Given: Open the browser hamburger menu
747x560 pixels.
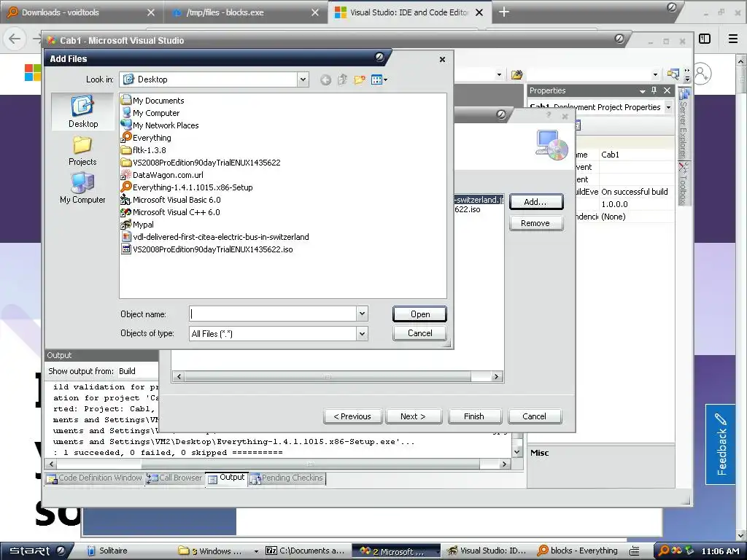Looking at the screenshot, I should (732, 39).
